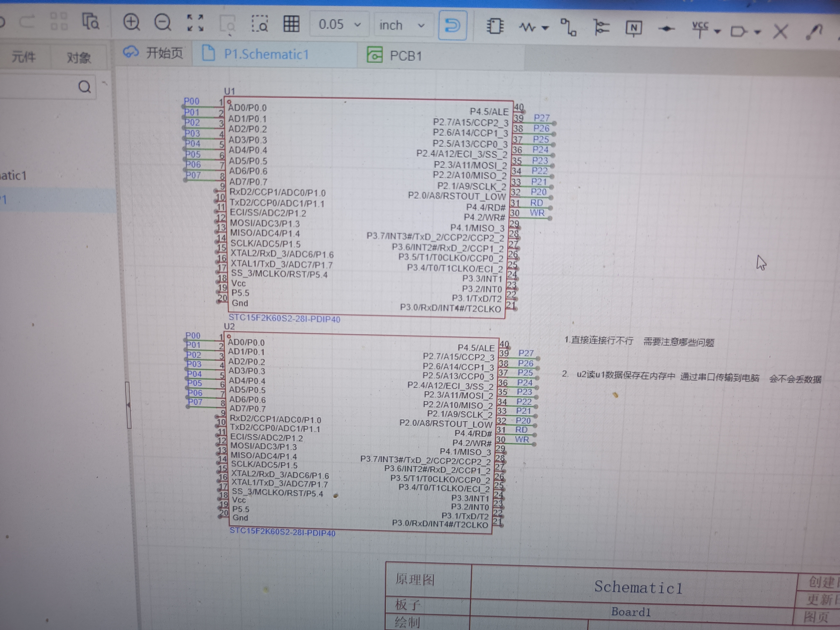Image resolution: width=840 pixels, height=630 pixels.
Task: Click the grayed zoom-to-selection icon
Action: pos(227,24)
